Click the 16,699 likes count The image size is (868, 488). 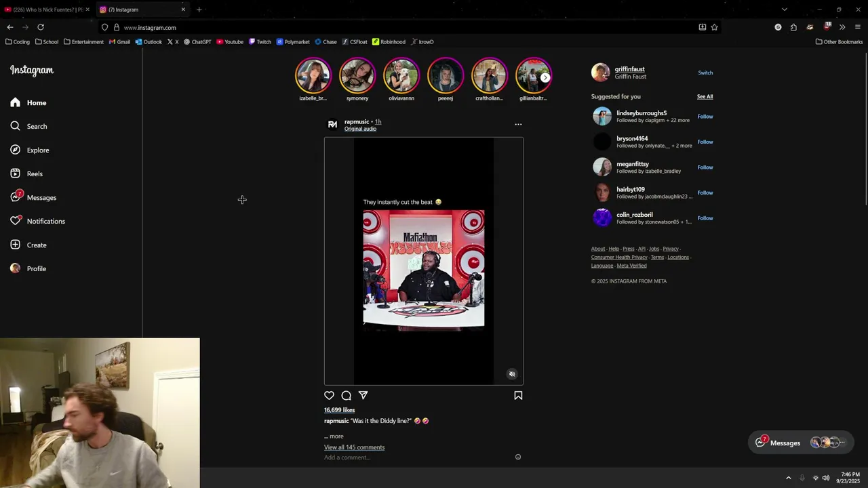[x=339, y=410]
